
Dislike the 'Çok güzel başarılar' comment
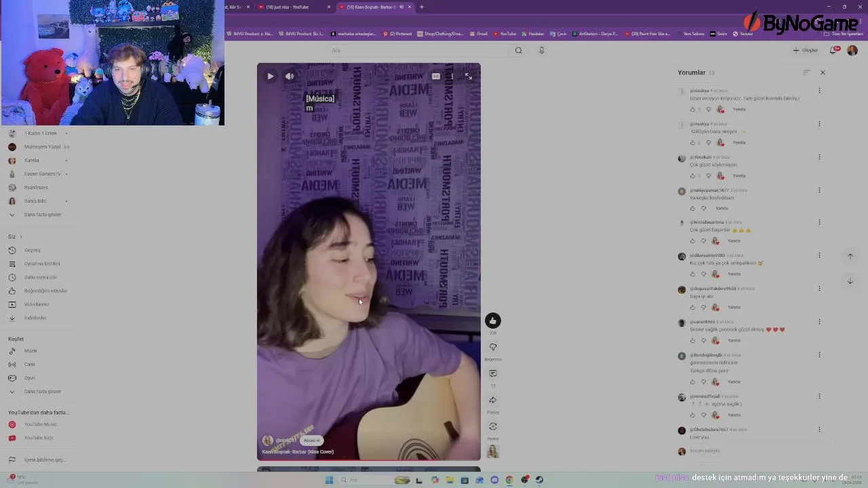703,241
